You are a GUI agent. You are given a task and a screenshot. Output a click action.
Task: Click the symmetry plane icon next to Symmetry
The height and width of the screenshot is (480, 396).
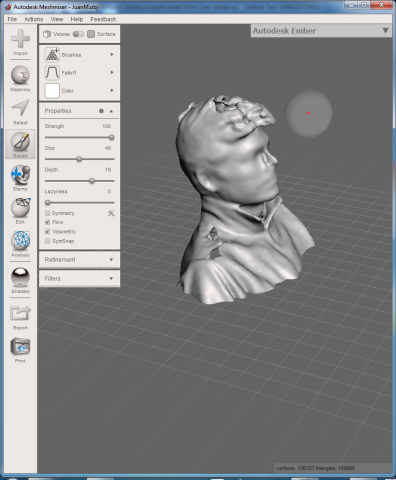111,213
